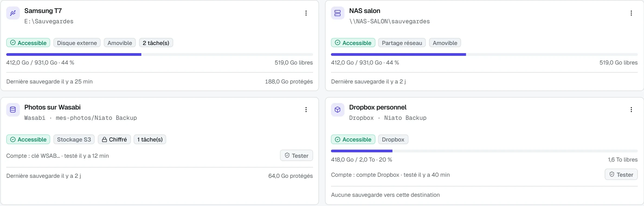Select the Photos sur Wasabi title
The height and width of the screenshot is (206, 644).
tap(52, 107)
